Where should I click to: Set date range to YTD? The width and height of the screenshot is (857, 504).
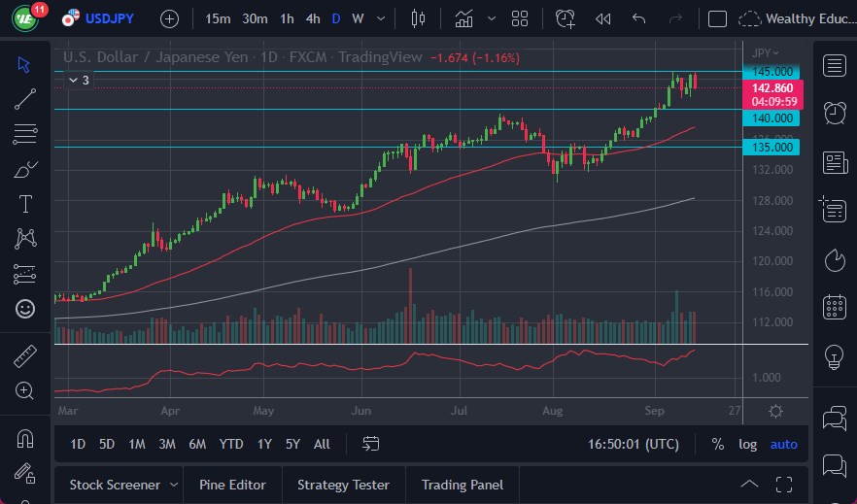(231, 444)
